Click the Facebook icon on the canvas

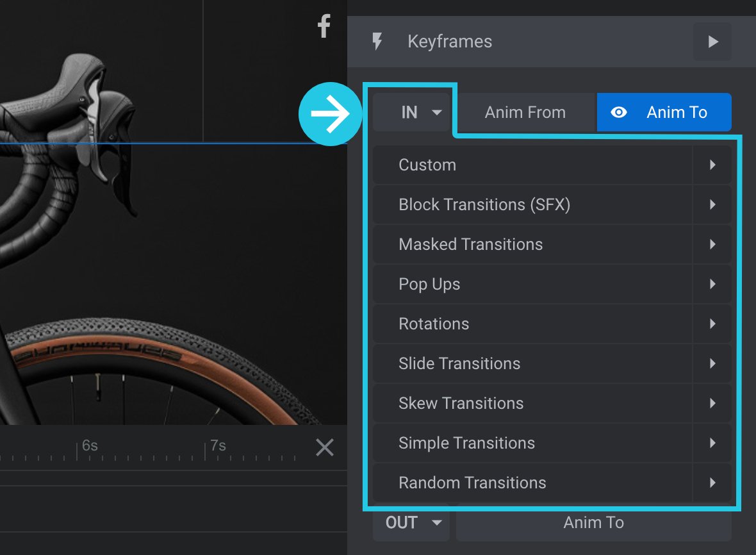324,26
